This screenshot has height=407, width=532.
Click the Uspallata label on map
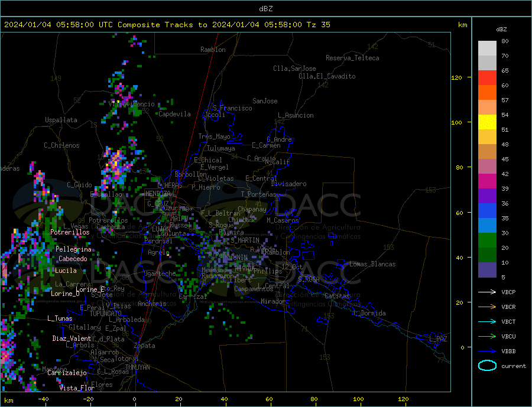click(x=61, y=120)
